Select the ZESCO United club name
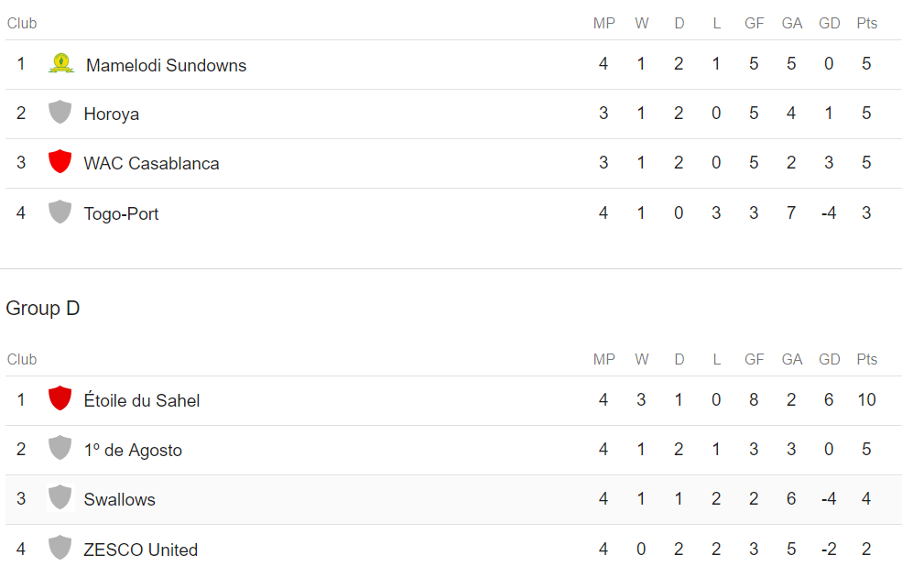Viewport: 902px width, 588px height. tap(140, 550)
